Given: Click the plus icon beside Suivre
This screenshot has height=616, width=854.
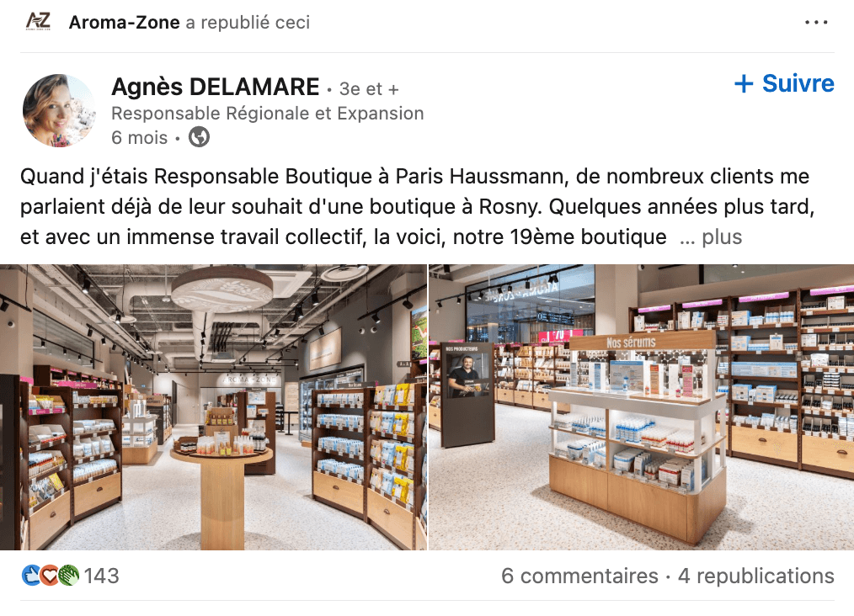Looking at the screenshot, I should click(744, 84).
